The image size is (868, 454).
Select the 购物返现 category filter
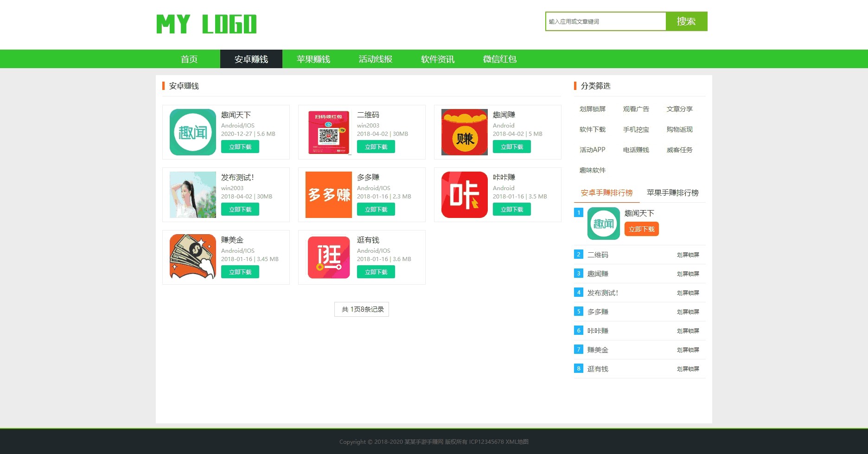click(679, 129)
